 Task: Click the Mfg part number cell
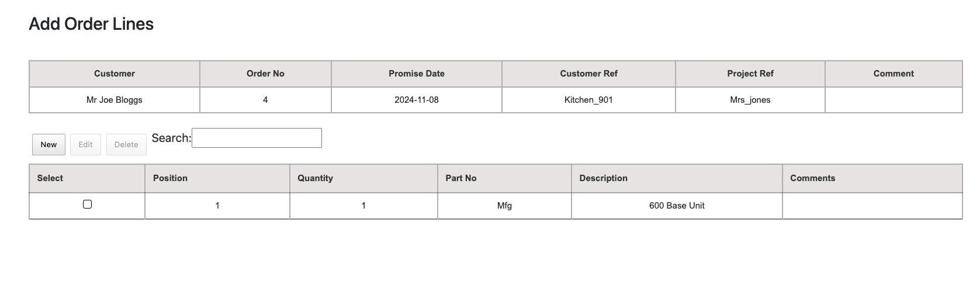point(504,206)
